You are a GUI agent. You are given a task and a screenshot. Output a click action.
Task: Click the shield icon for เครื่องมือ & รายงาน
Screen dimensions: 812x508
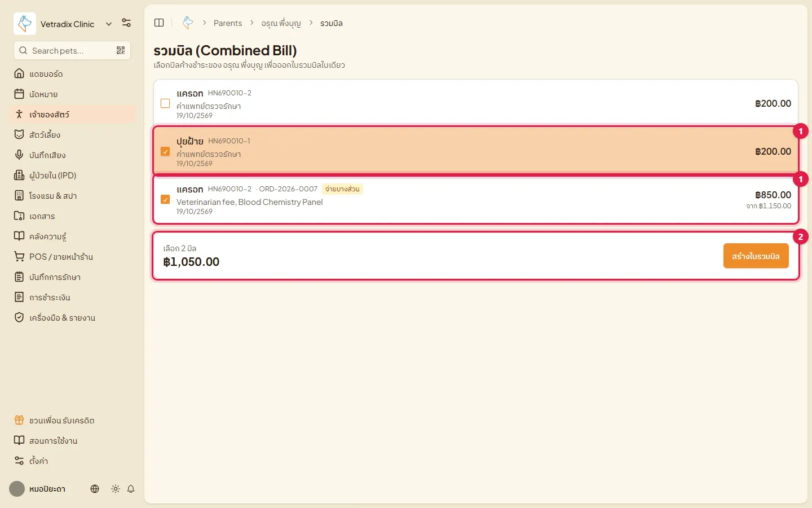click(19, 318)
